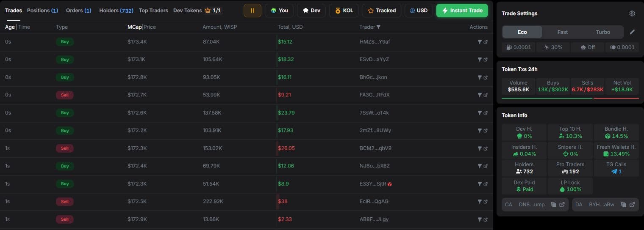
Task: Filter by trader HMZS...Y9af funnel icon
Action: pos(480,42)
